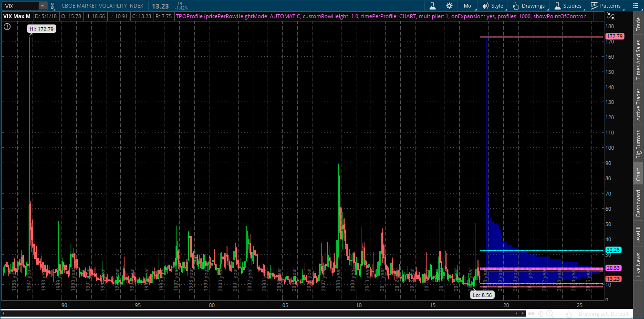Click the VIX Max M chart label
644x319 pixels.
pyautogui.click(x=17, y=16)
